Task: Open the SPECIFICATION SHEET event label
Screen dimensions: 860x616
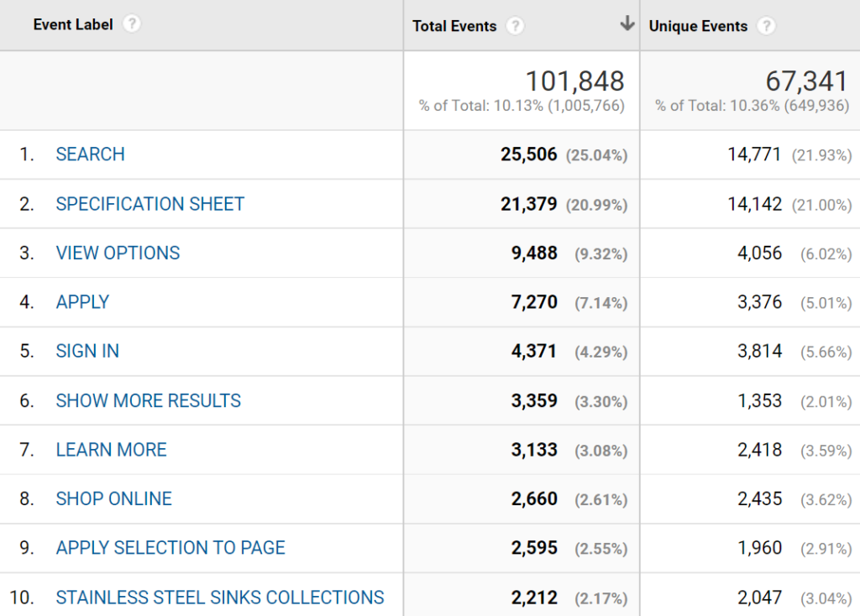Action: tap(149, 204)
